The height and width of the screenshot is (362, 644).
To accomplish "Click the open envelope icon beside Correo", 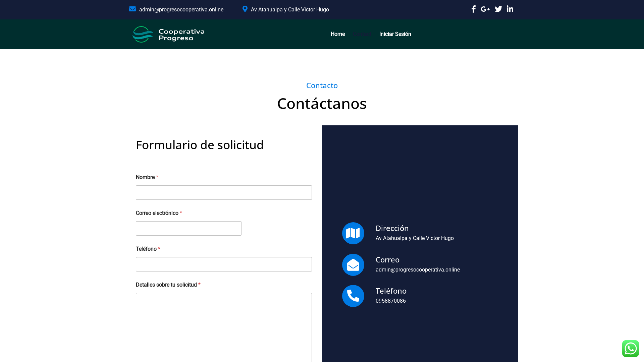I will click(353, 265).
